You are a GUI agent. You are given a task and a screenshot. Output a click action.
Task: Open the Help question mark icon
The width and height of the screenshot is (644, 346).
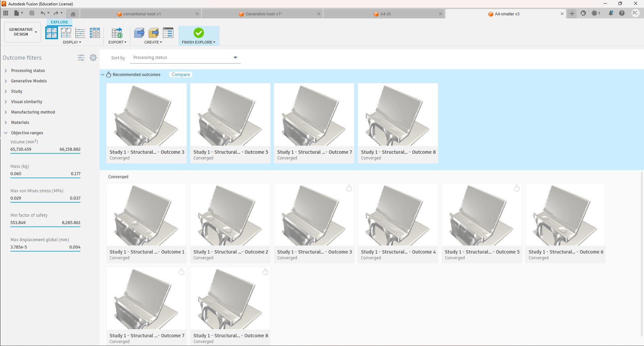click(622, 13)
